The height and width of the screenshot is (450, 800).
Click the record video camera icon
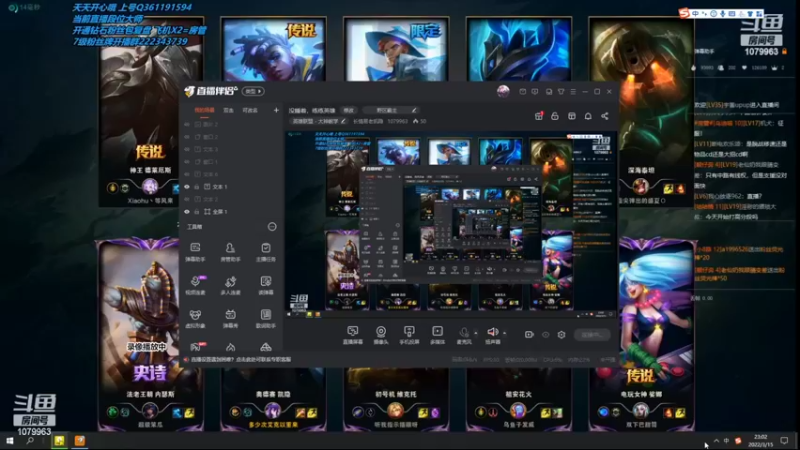click(x=529, y=335)
